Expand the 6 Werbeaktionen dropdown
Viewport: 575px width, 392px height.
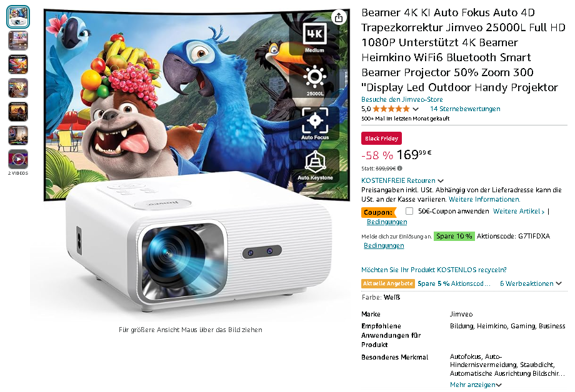[x=531, y=283]
